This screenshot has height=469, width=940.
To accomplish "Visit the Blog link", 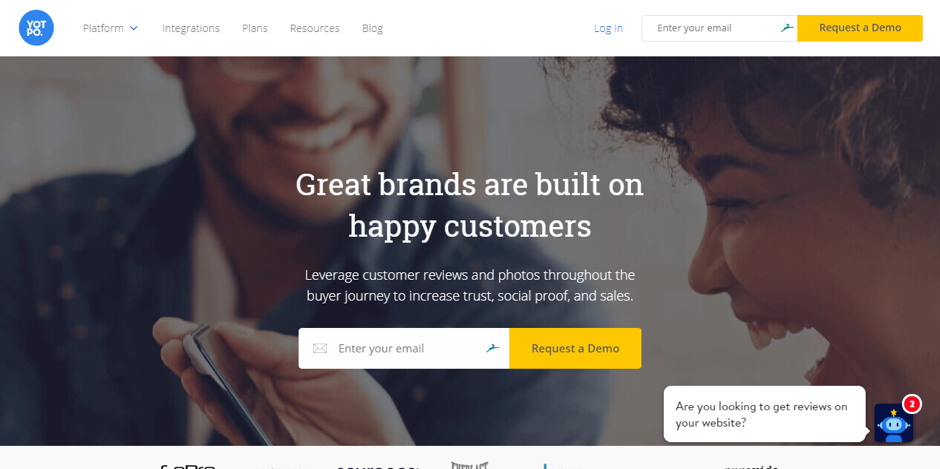I will coord(372,28).
